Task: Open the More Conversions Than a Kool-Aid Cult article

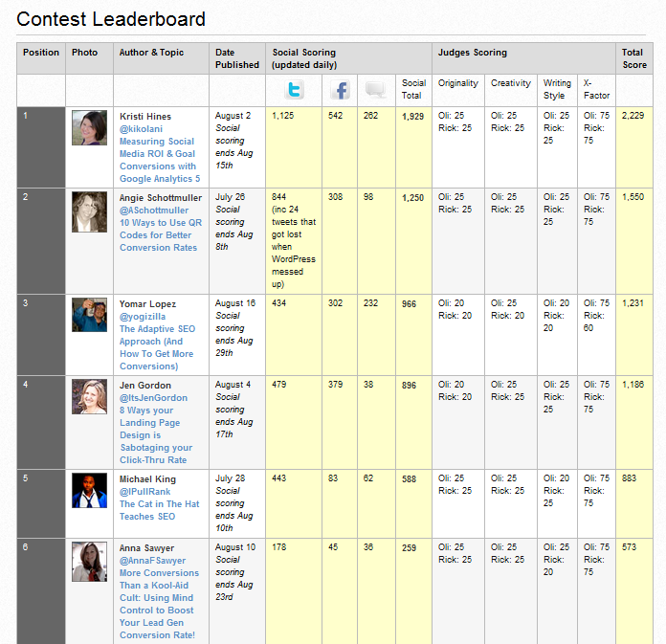Action: pos(159,604)
